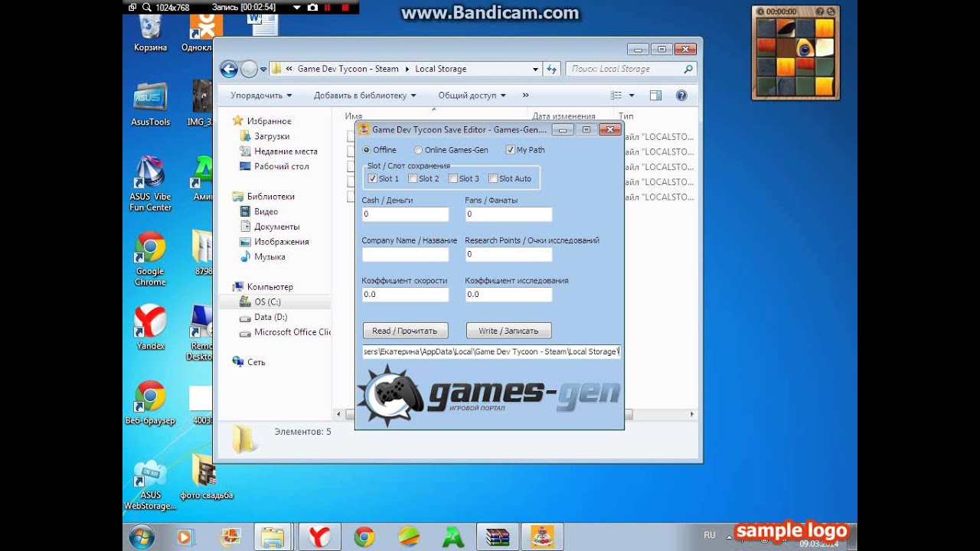Screen dimensions: 980x551
Task: Select ASUS Vibe Fun Center shortcut
Action: (150, 184)
